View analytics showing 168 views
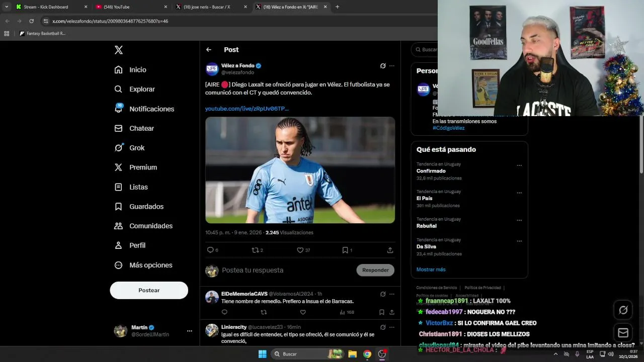Viewport: 644px width, 362px height. point(347,312)
